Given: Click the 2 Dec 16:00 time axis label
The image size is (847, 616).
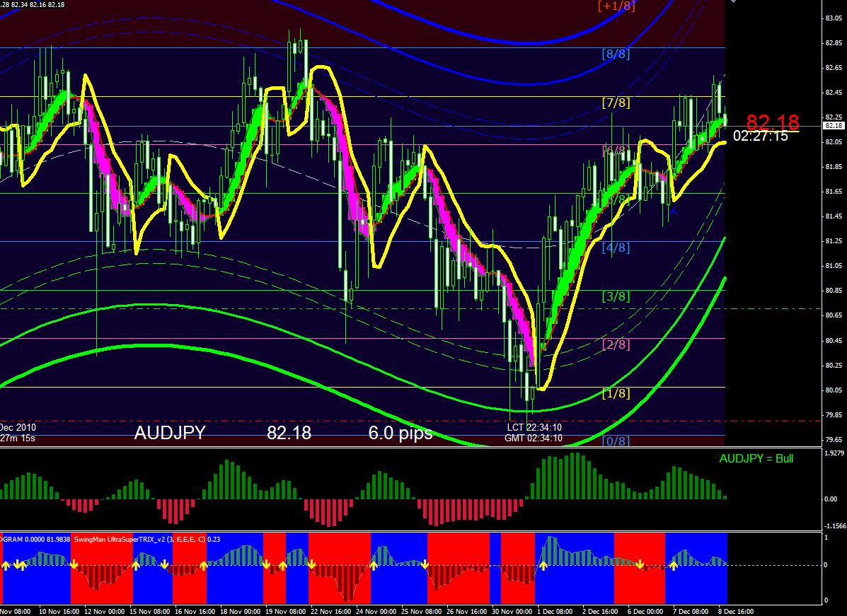Looking at the screenshot, I should 600,612.
